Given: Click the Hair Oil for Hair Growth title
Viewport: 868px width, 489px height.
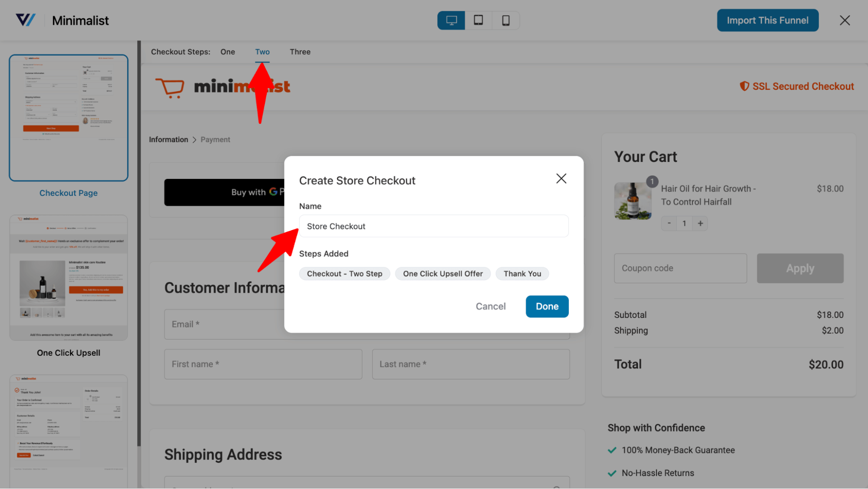Looking at the screenshot, I should click(x=708, y=195).
